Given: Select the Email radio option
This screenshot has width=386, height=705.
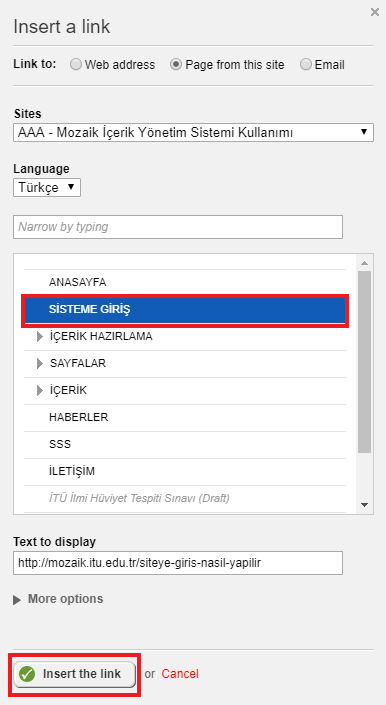Looking at the screenshot, I should pyautogui.click(x=306, y=65).
